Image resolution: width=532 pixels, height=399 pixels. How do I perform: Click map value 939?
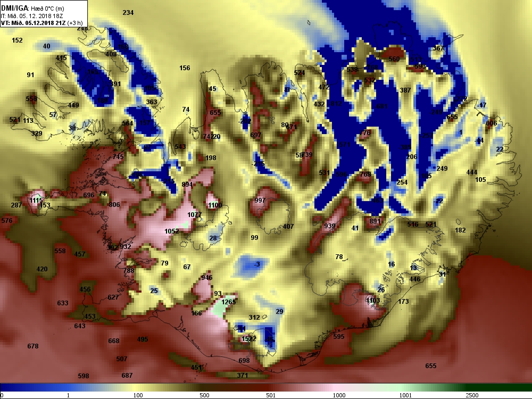point(329,226)
